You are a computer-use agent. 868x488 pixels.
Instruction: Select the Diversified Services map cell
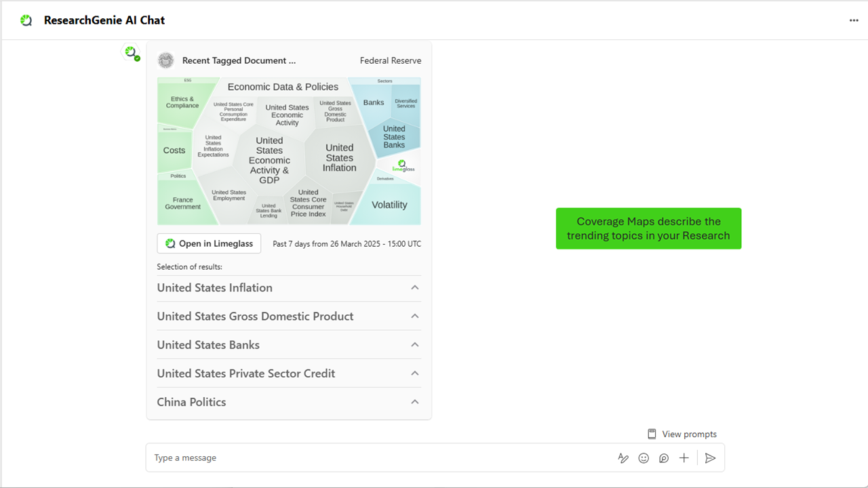pyautogui.click(x=406, y=103)
